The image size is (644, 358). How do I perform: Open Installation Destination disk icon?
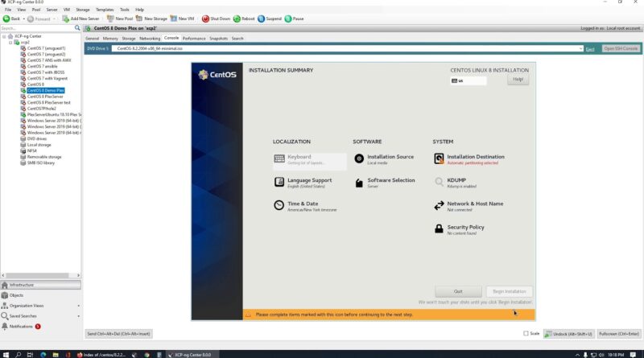pyautogui.click(x=439, y=158)
